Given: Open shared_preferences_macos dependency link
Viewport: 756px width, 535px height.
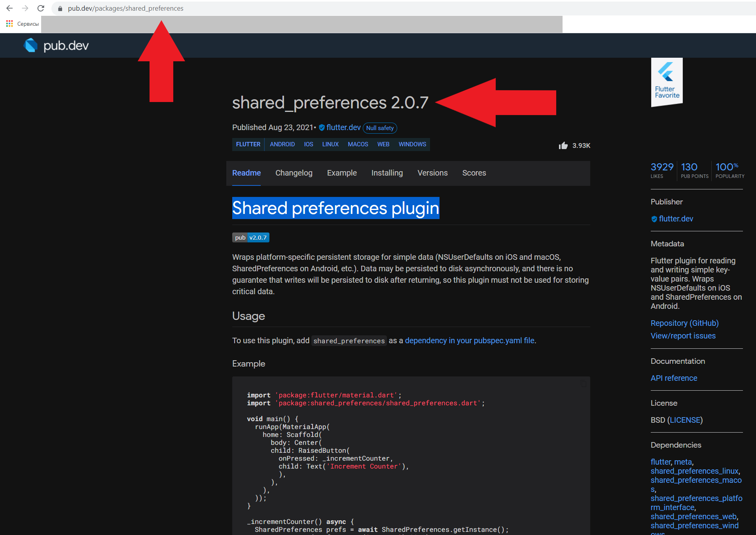Looking at the screenshot, I should (696, 484).
